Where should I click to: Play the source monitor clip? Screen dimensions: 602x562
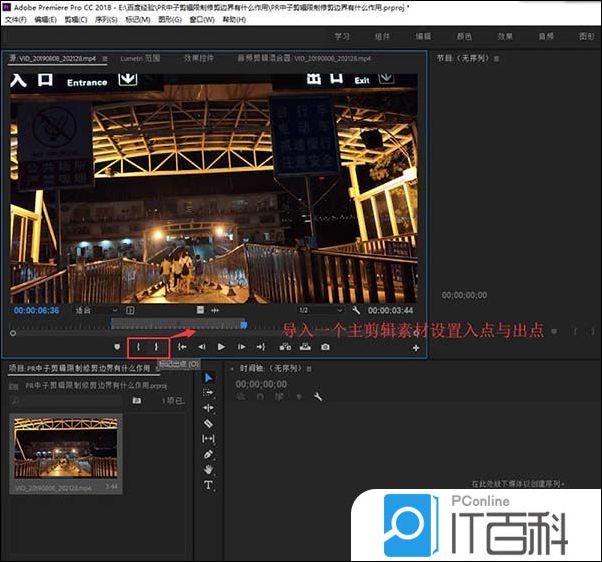click(221, 347)
